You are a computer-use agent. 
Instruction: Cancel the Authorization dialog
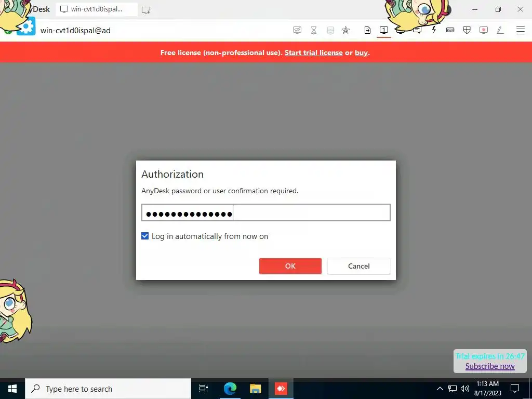click(358, 266)
